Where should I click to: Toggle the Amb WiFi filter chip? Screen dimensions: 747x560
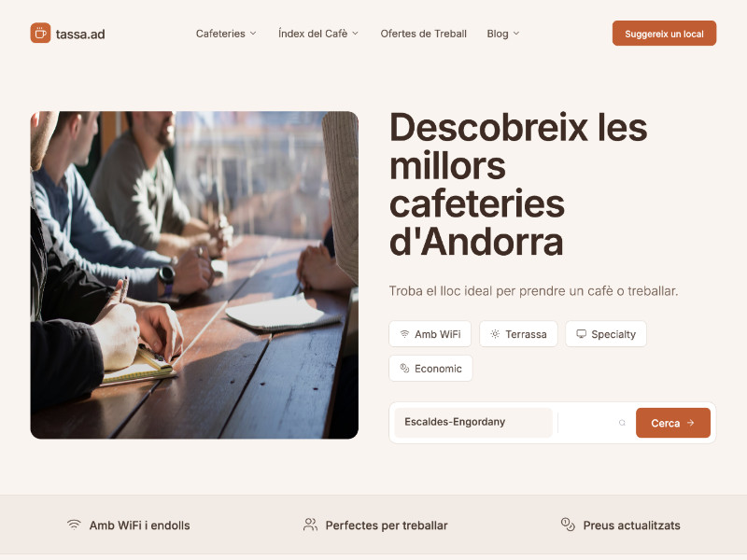(430, 334)
